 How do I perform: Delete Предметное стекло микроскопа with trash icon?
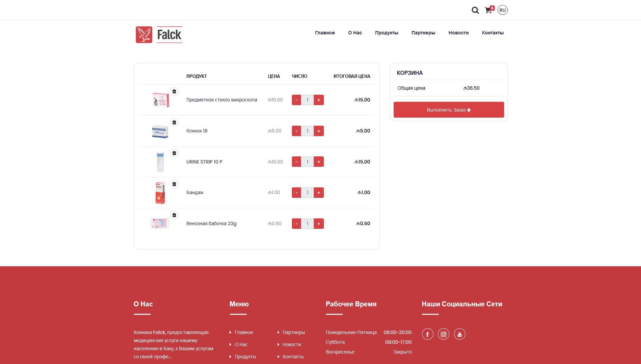pos(174,91)
